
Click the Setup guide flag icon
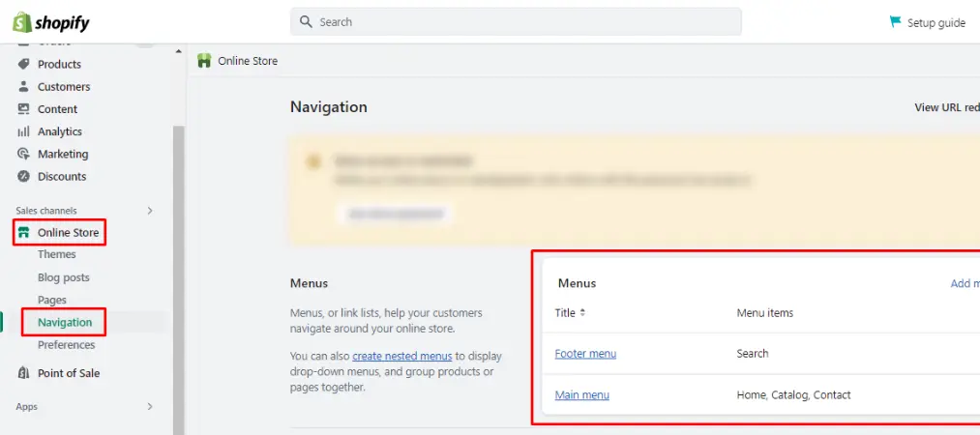click(896, 22)
